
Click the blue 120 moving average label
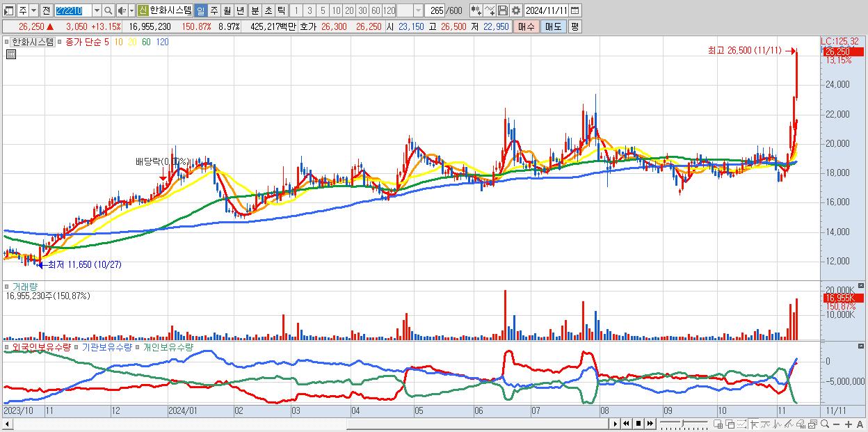(x=161, y=42)
